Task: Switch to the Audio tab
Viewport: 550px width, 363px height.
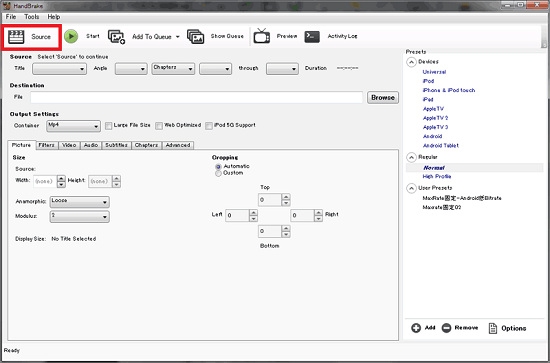Action: [91, 145]
